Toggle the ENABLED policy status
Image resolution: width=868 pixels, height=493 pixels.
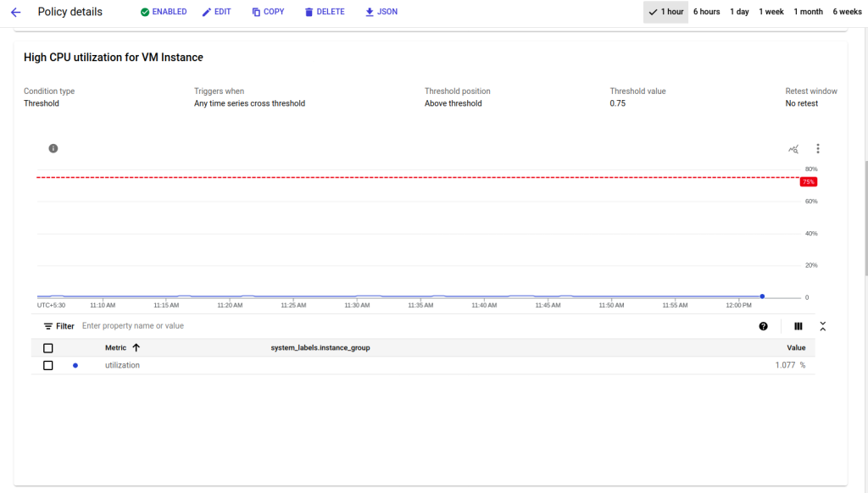164,12
